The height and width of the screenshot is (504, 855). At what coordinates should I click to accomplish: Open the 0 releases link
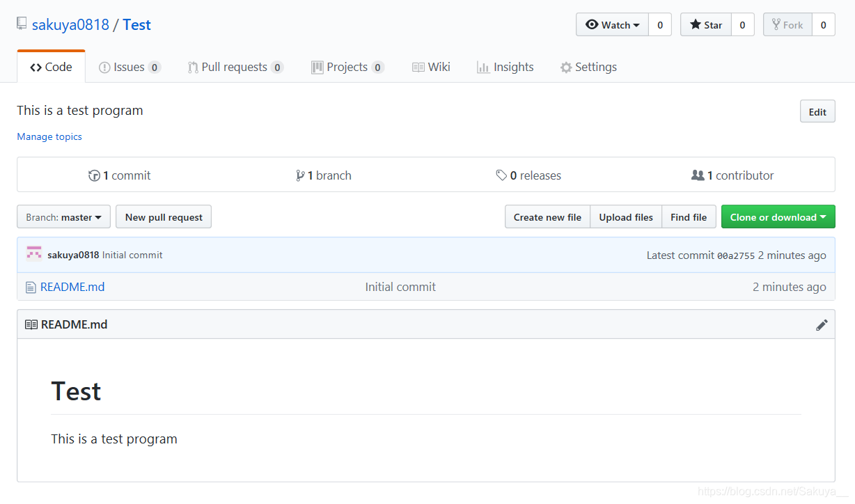528,175
